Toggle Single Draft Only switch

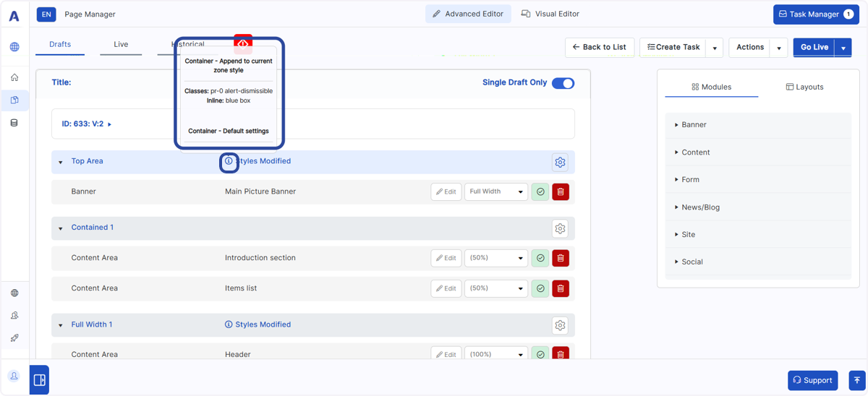(563, 83)
